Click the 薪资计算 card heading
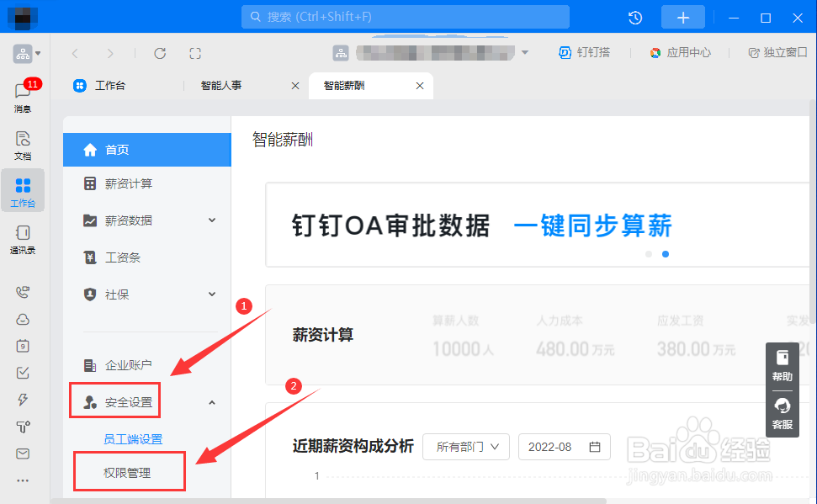817x504 pixels. (x=323, y=335)
